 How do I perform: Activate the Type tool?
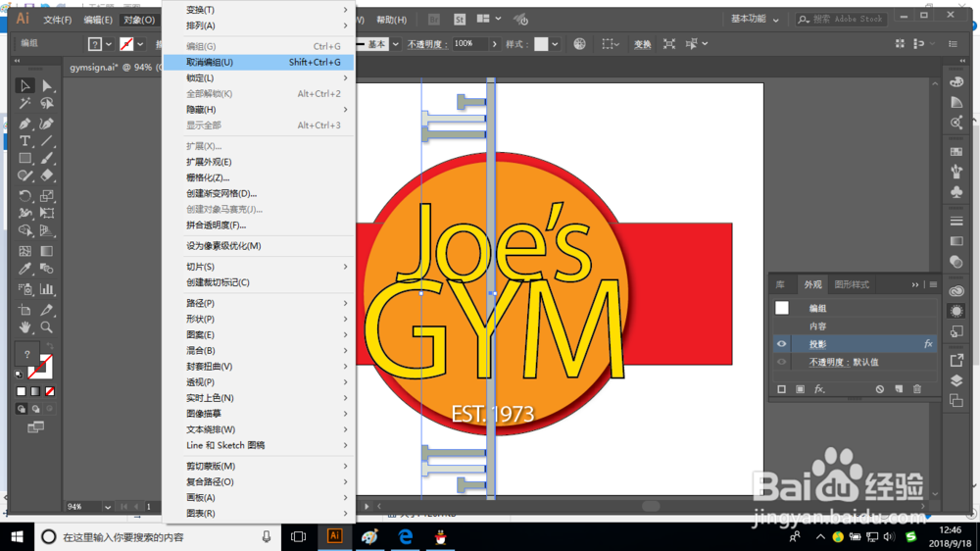[25, 141]
